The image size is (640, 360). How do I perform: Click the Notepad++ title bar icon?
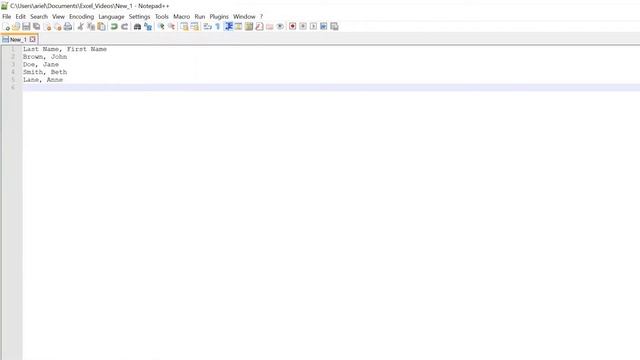tap(4, 6)
